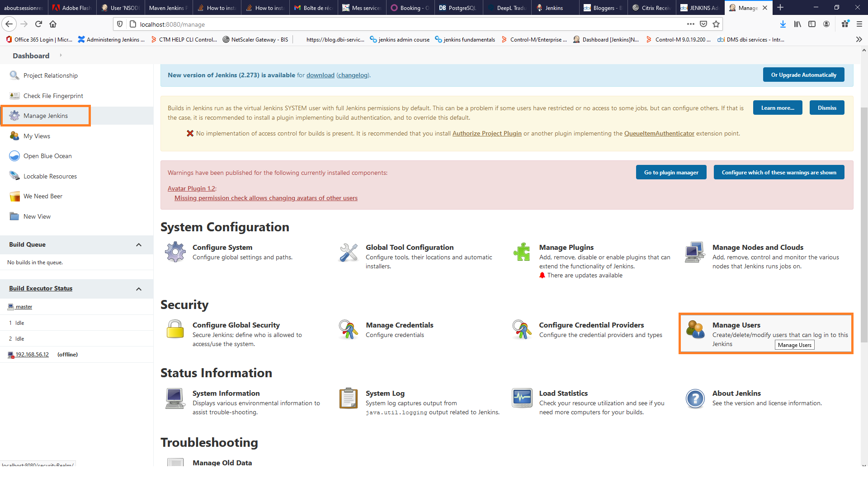This screenshot has width=868, height=487.
Task: Open the jenkins admin course bookmark
Action: [400, 40]
